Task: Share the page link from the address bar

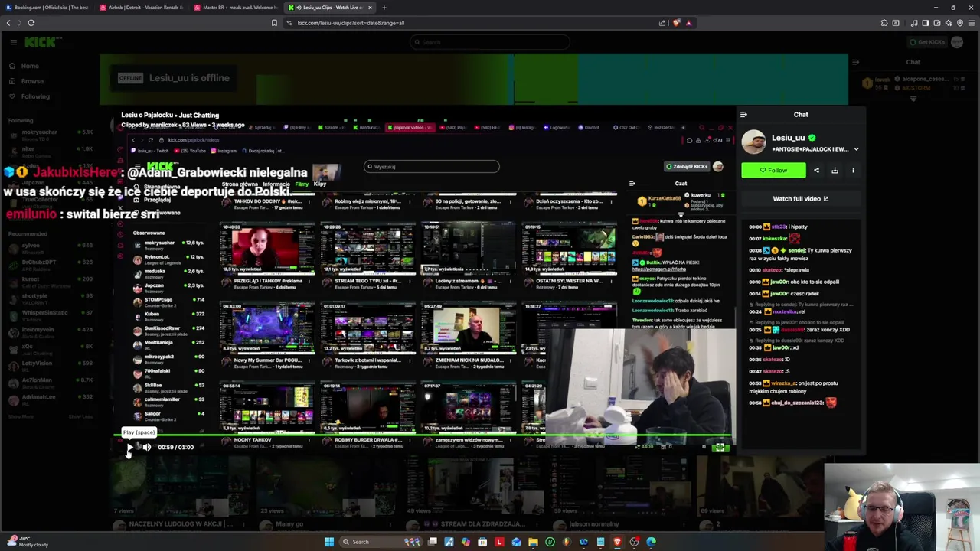Action: [x=662, y=23]
